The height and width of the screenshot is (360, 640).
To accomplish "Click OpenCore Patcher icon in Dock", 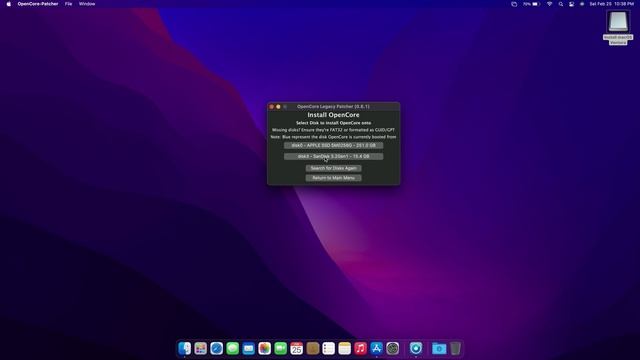I will (416, 348).
